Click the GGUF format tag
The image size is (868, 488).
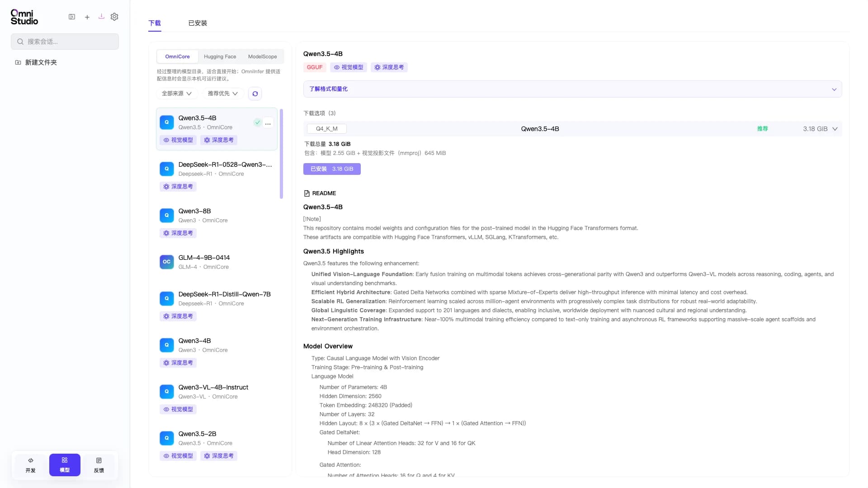click(315, 67)
